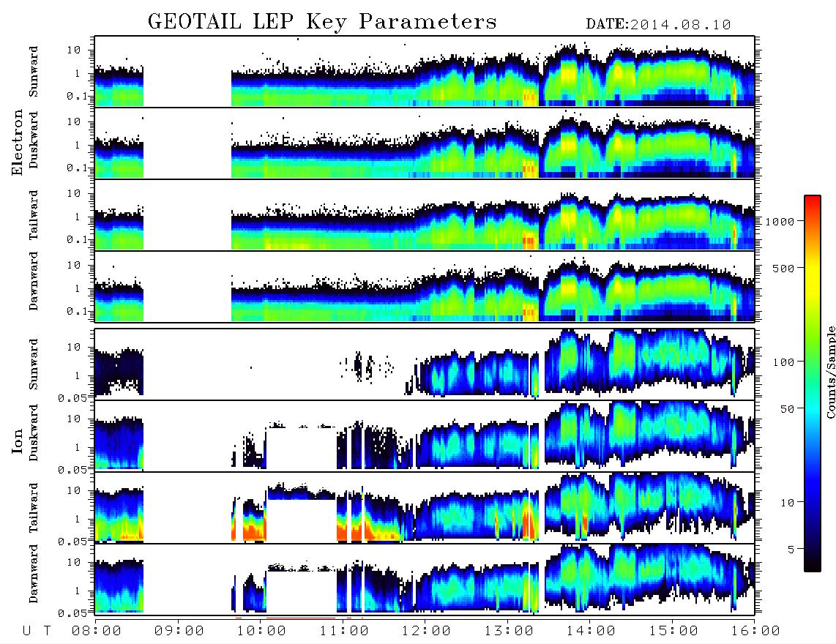Click the "15:00" time tick label
This screenshot has height=644, width=836.
click(x=673, y=631)
